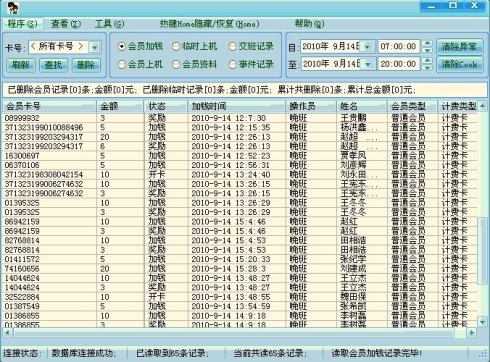Open the 查看(Z) menu
This screenshot has height=362, width=490.
pyautogui.click(x=66, y=24)
